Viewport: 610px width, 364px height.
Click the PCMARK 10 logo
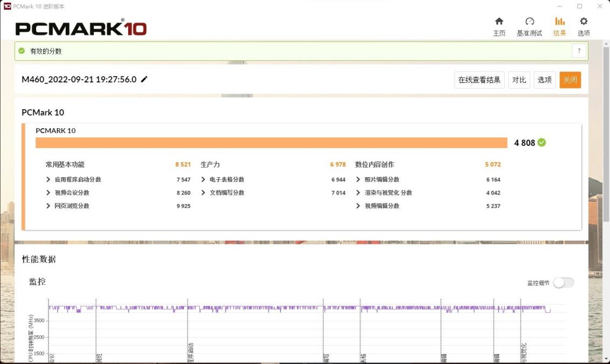click(x=81, y=29)
